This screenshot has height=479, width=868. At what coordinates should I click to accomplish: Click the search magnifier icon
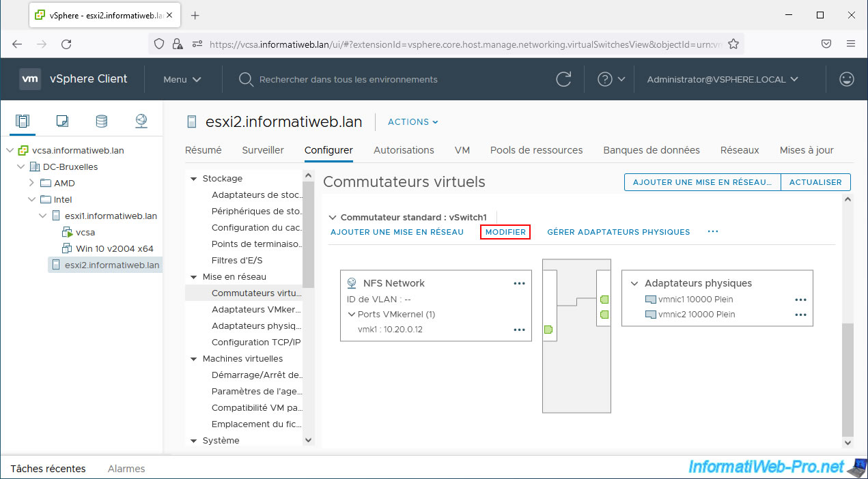pyautogui.click(x=246, y=79)
